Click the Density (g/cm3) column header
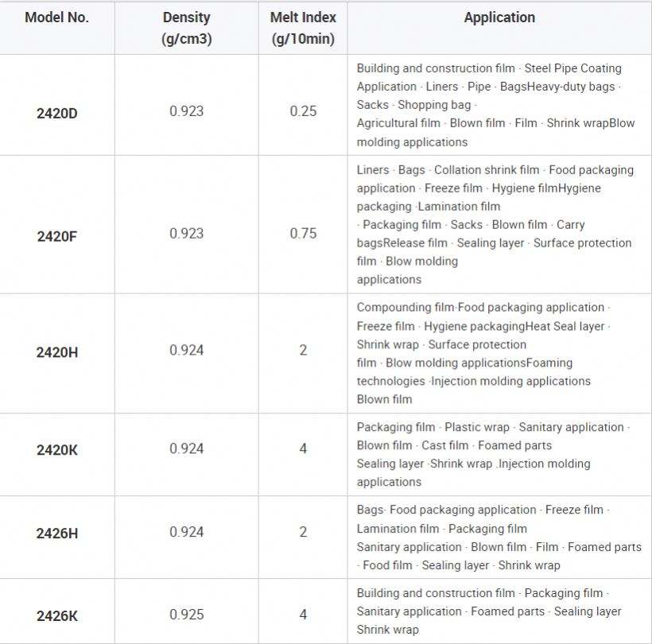Screen dimensions: 652x644 [186, 28]
